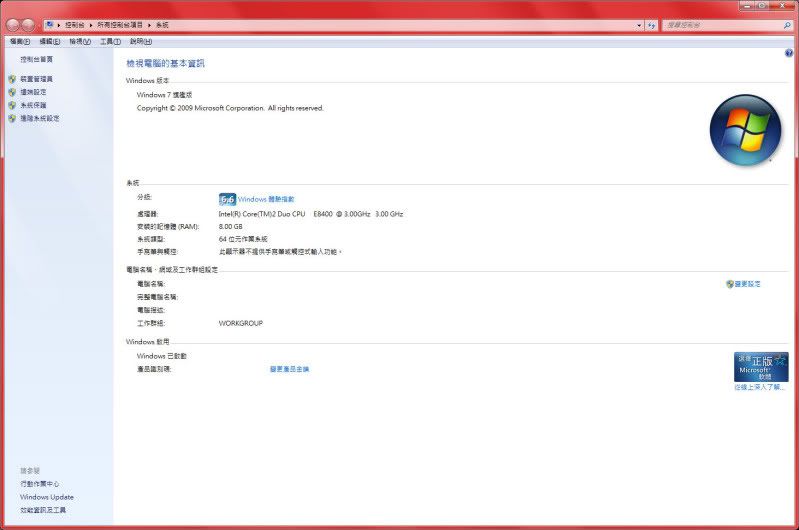Click the Back navigation arrow button
Image resolution: width=799 pixels, height=530 pixels.
click(12, 24)
